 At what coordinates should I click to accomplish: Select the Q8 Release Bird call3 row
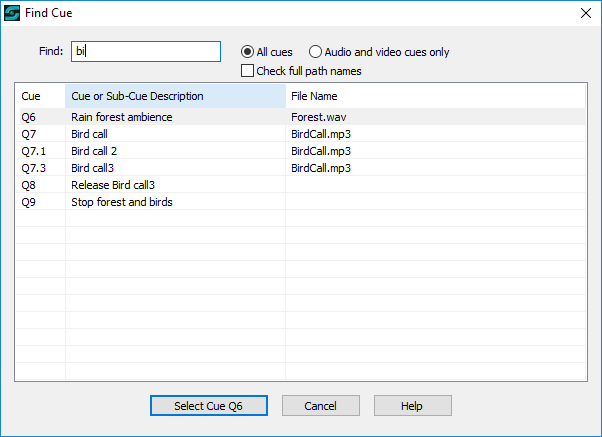coord(301,185)
